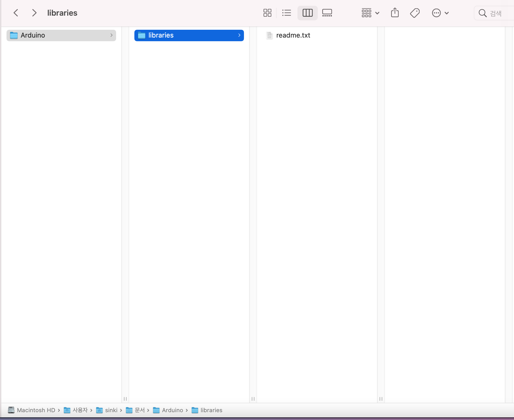Go forward with the forward arrow
Viewport: 514px width, 420px height.
click(x=34, y=13)
